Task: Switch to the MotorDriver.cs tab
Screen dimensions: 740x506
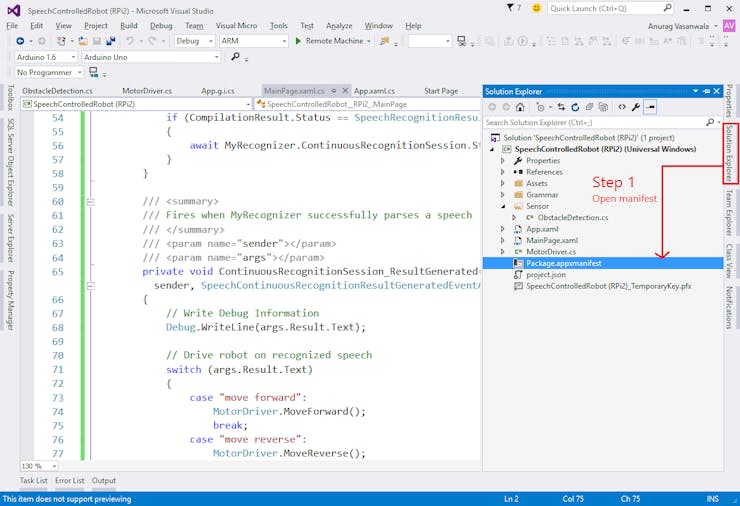Action: pyautogui.click(x=147, y=91)
